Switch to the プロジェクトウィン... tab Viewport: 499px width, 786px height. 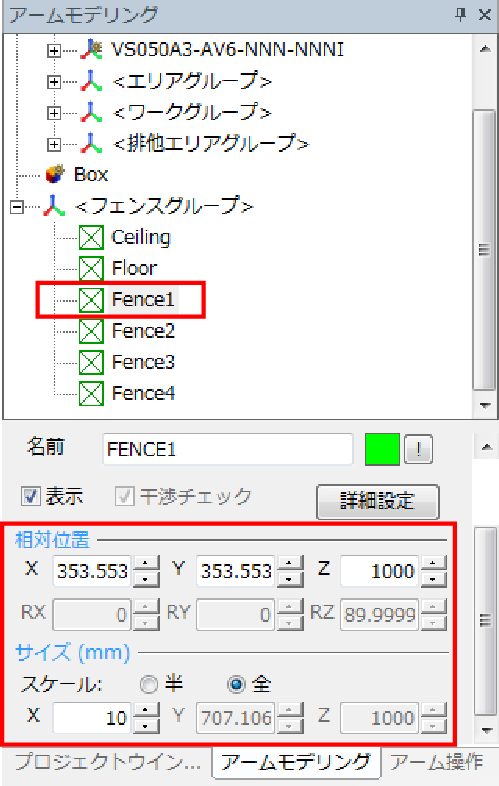coord(108,762)
